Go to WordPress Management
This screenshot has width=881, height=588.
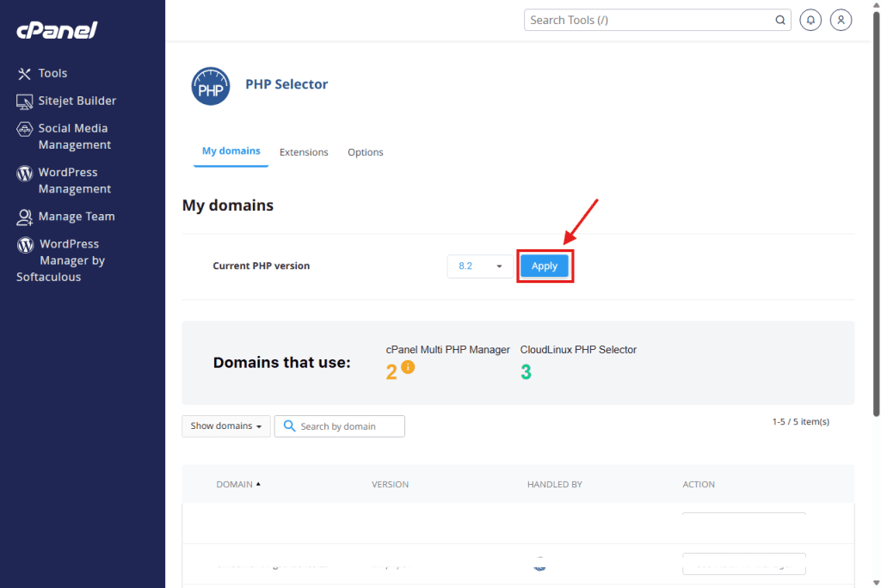[74, 181]
